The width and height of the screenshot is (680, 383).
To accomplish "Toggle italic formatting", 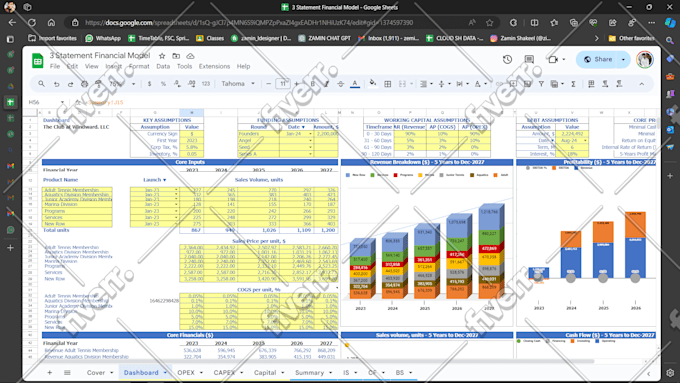I will point(327,84).
